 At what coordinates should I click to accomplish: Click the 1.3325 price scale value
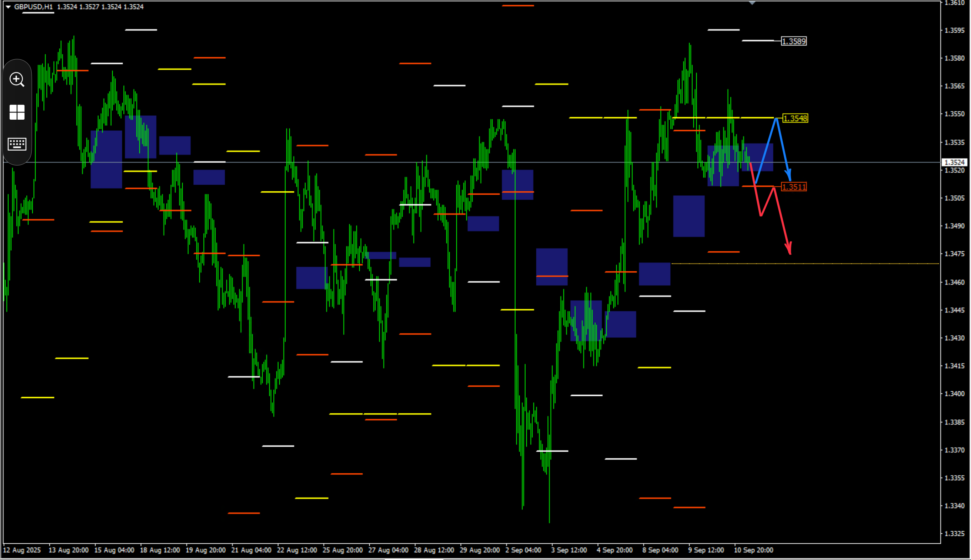coord(955,534)
